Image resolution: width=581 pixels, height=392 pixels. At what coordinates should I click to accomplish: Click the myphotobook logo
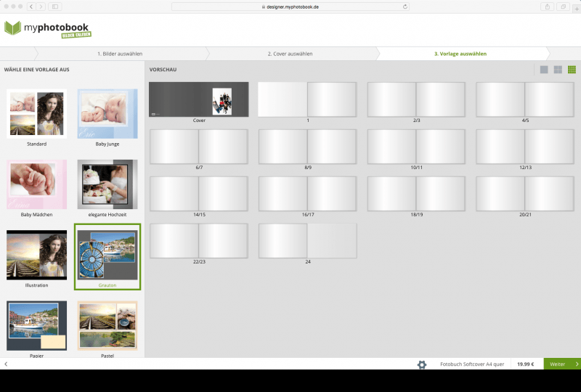[x=47, y=29]
